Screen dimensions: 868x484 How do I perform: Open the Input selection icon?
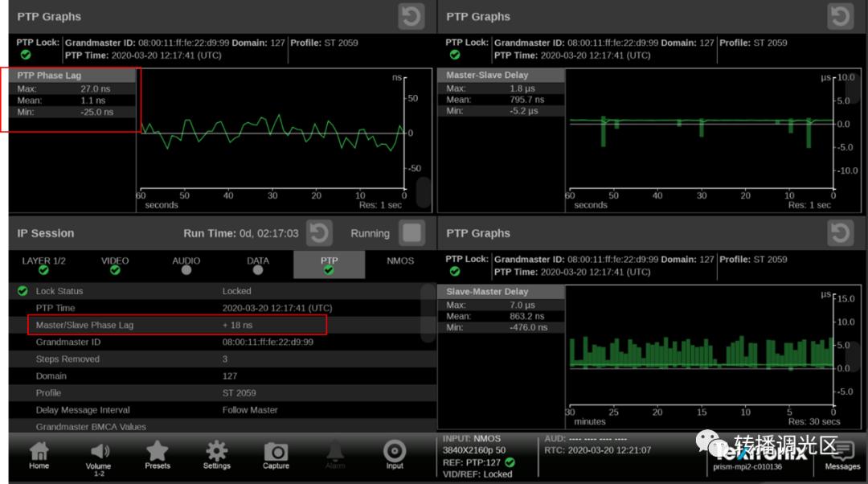[394, 455]
